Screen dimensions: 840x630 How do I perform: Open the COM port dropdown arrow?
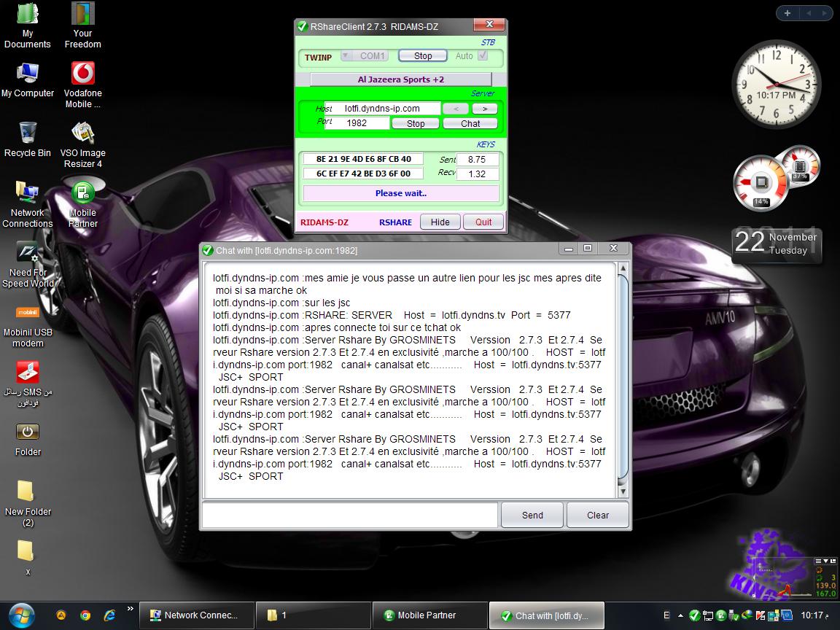pyautogui.click(x=346, y=55)
